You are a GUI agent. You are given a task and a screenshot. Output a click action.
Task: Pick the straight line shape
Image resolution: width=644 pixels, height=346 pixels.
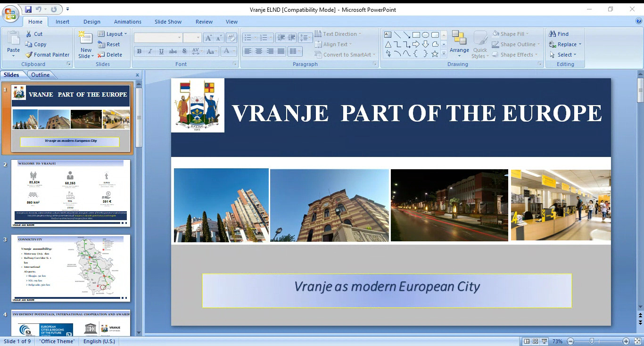[x=397, y=35]
